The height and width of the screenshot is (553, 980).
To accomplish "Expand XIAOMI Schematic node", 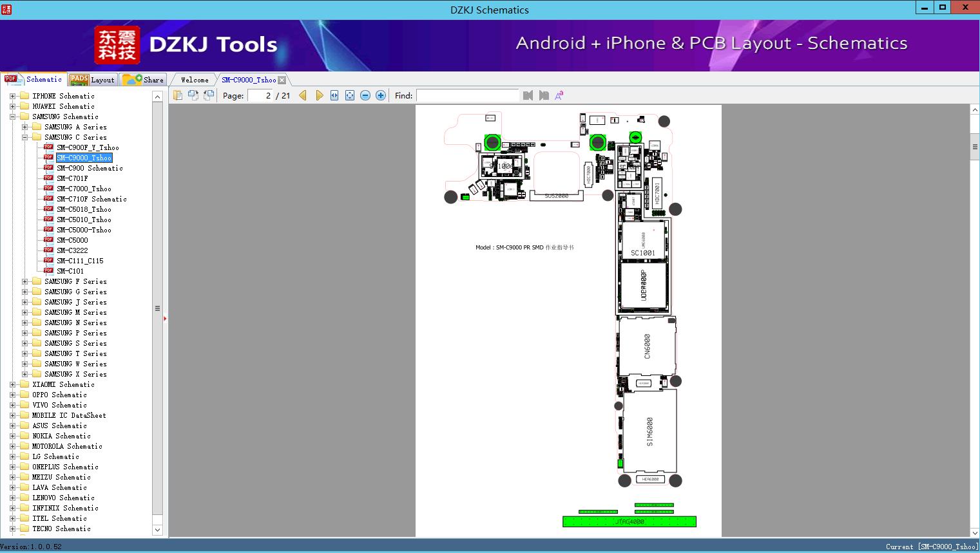I will point(12,384).
